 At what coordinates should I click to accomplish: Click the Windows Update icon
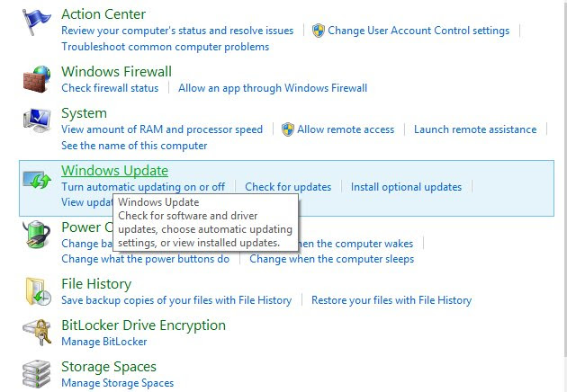click(x=38, y=181)
